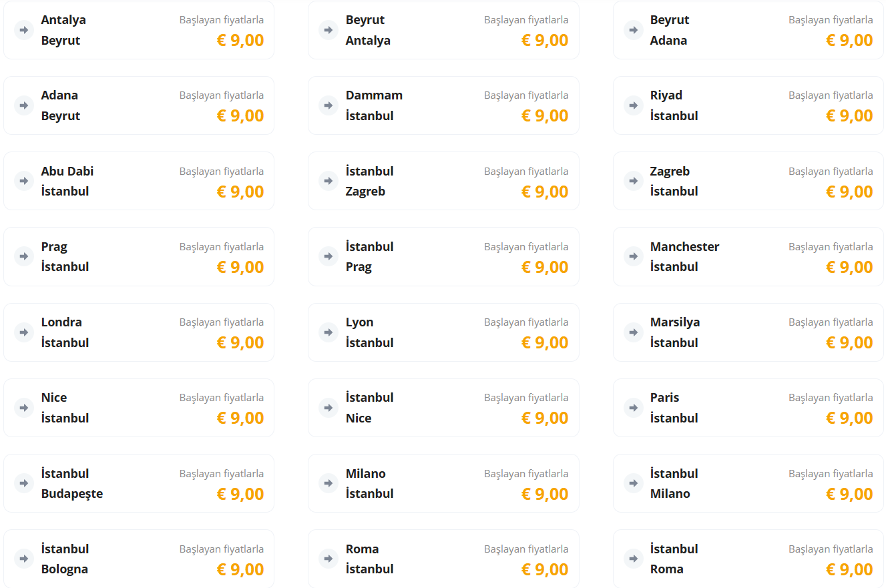Click arrow icon on Riyad to İstanbul card
Screen dimensions: 886x588
633,105
